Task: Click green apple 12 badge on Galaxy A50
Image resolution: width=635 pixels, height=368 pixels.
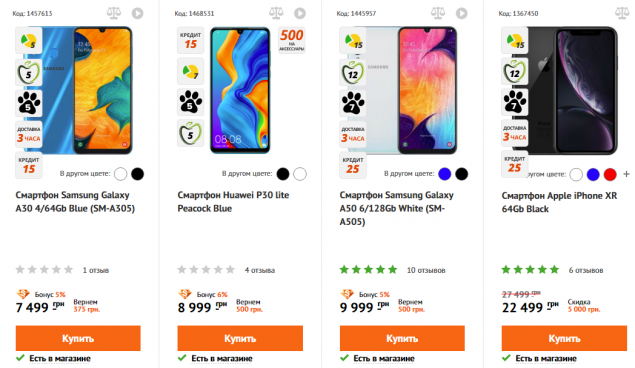Action: pyautogui.click(x=353, y=72)
